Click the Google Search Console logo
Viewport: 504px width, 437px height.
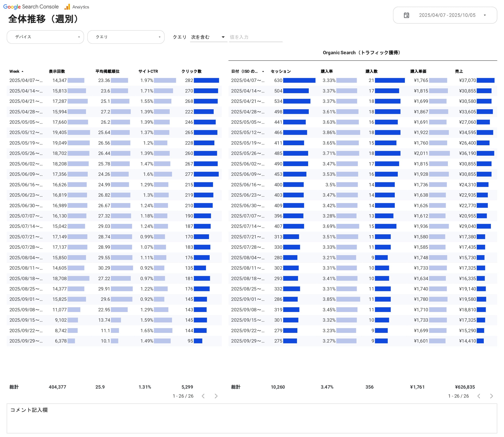(x=31, y=7)
